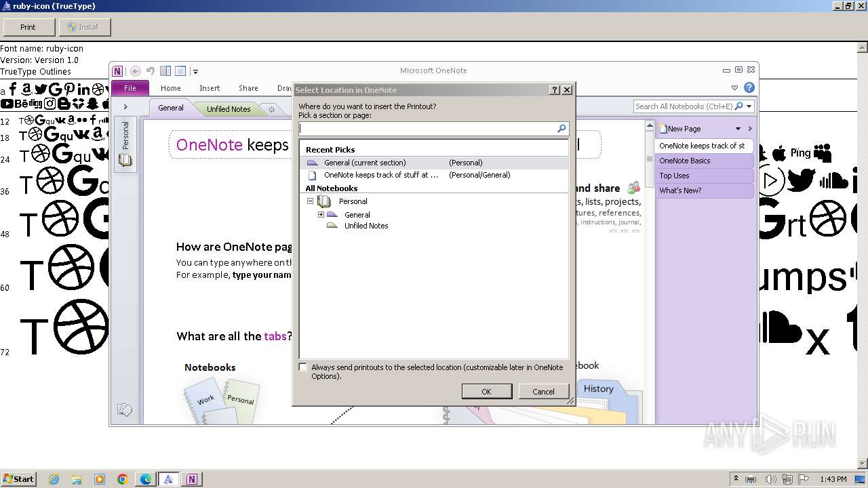
Task: Click the Install button in font viewer
Action: [85, 27]
